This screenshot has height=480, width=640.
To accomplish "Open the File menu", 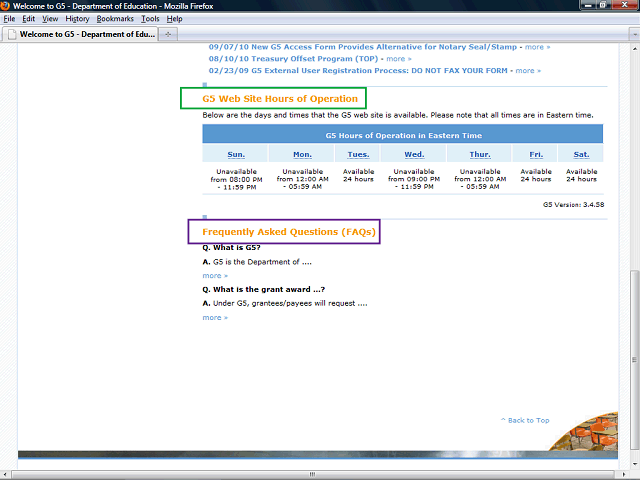I will click(x=9, y=19).
